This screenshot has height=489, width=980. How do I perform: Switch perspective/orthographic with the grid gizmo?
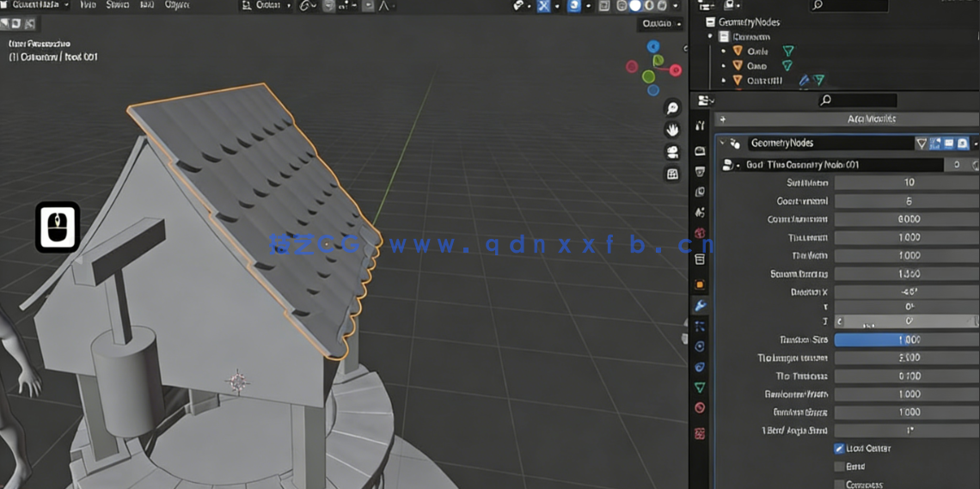pyautogui.click(x=672, y=174)
